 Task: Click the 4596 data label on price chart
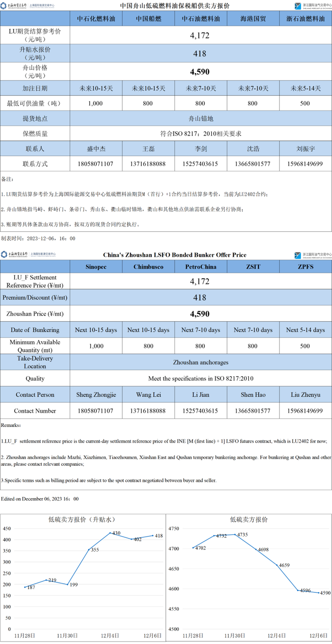[x=305, y=590]
